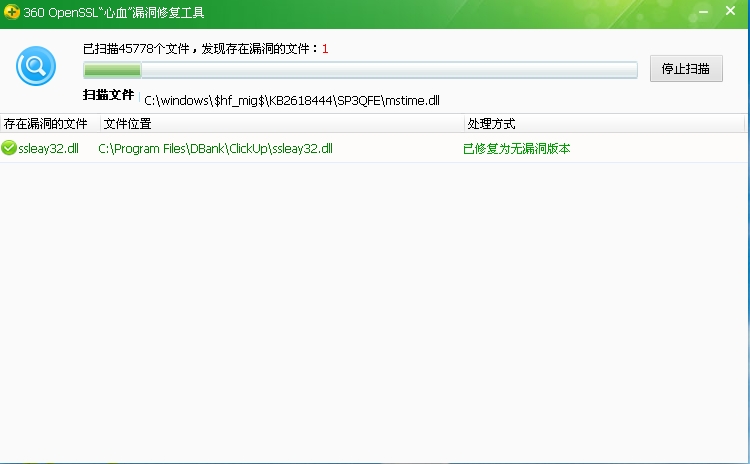Click the blue magnifier scan icon
This screenshot has width=750, height=464.
[x=36, y=66]
